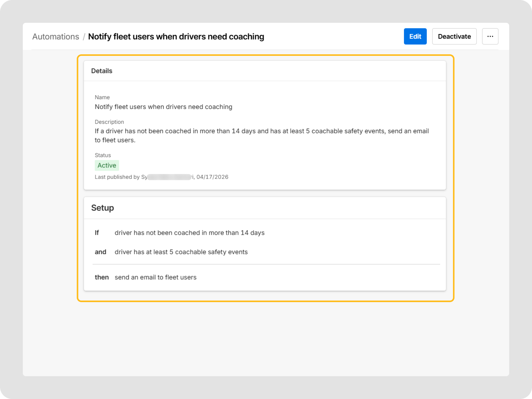Click the Last published by line

click(161, 177)
